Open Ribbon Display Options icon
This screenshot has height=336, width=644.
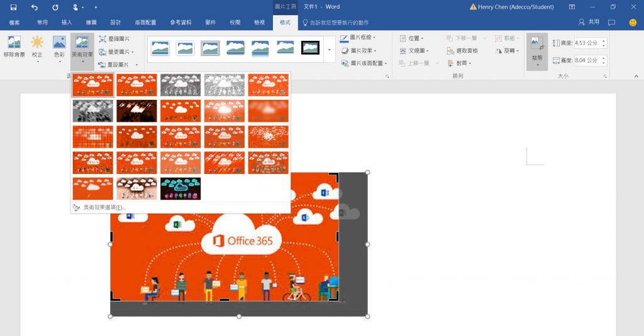pos(572,7)
